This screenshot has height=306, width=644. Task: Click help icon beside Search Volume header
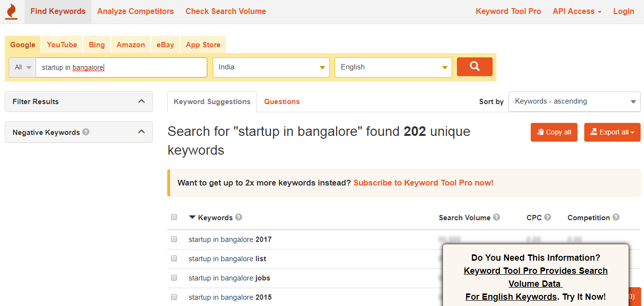[496, 217]
